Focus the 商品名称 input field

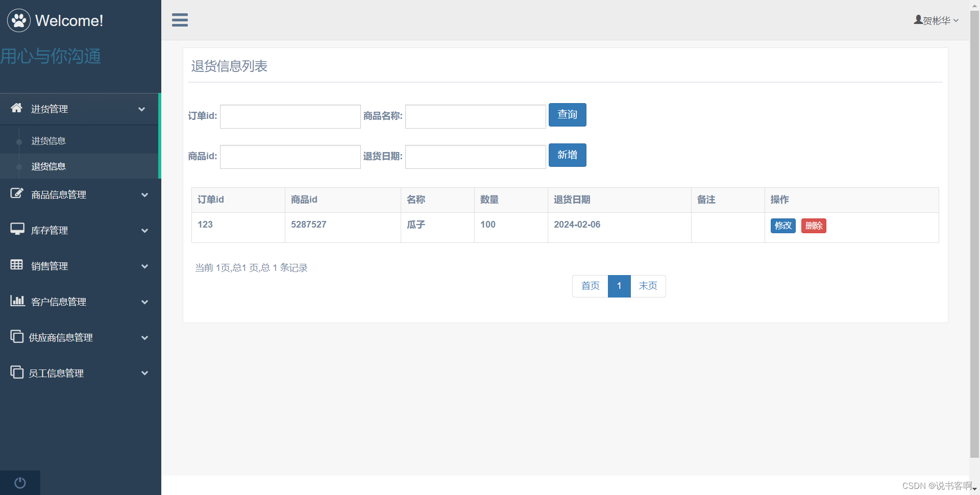[x=476, y=117]
